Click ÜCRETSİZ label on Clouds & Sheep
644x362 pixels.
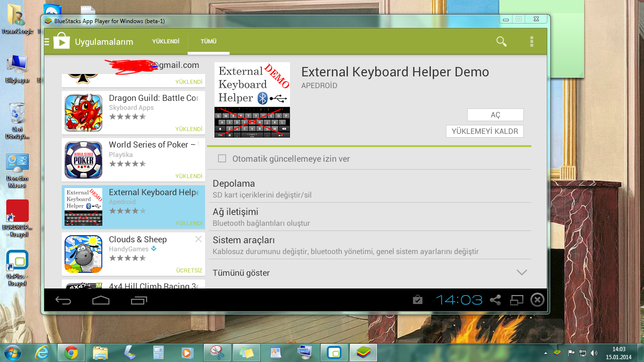[189, 271]
